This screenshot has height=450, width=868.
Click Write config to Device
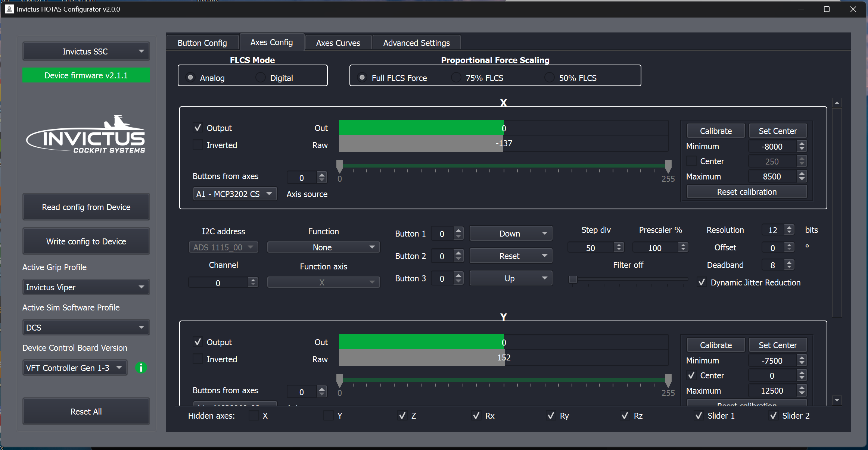pos(86,241)
